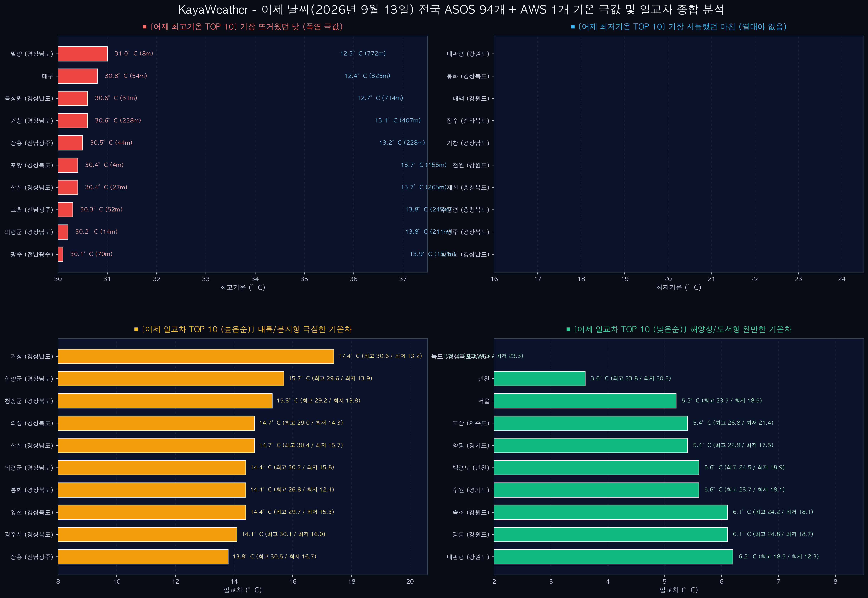
Task: Click the 강릉 (강원도) axis label
Action: point(471,535)
